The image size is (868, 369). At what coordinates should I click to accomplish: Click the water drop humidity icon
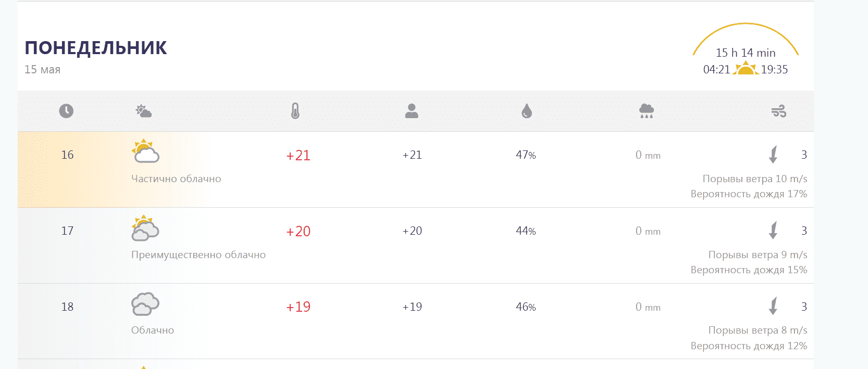(527, 111)
